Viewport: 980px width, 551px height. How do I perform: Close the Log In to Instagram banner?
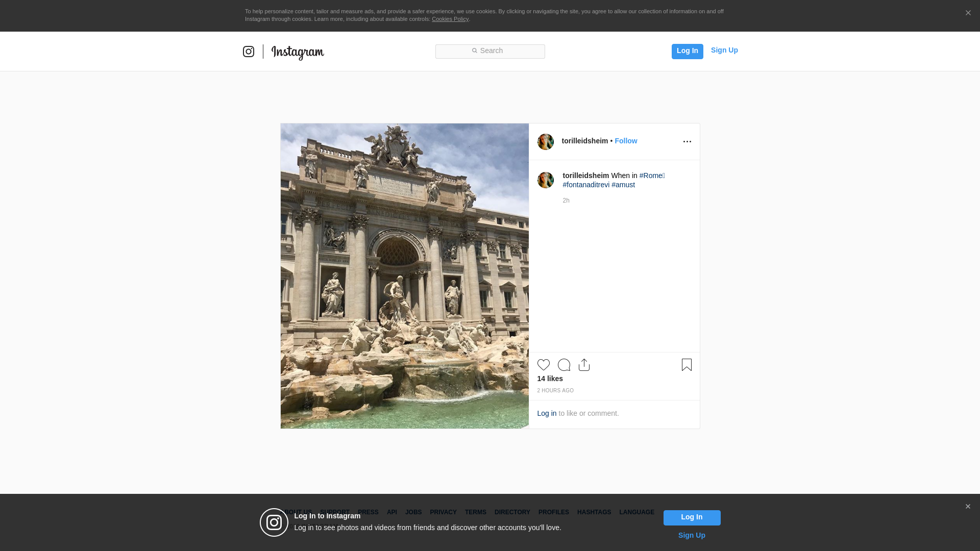(968, 506)
